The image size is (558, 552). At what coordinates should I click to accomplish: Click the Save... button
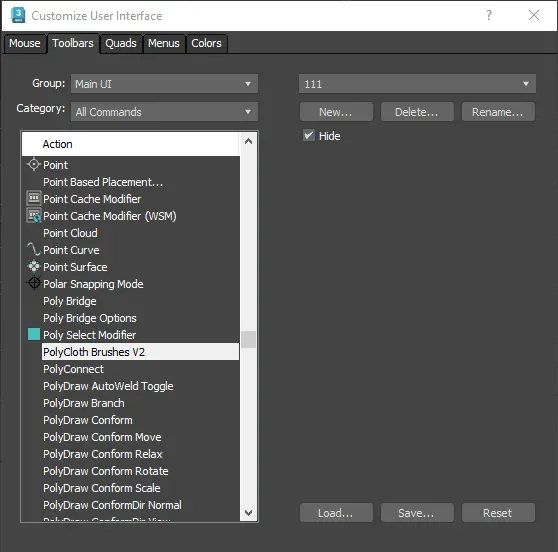(x=417, y=513)
